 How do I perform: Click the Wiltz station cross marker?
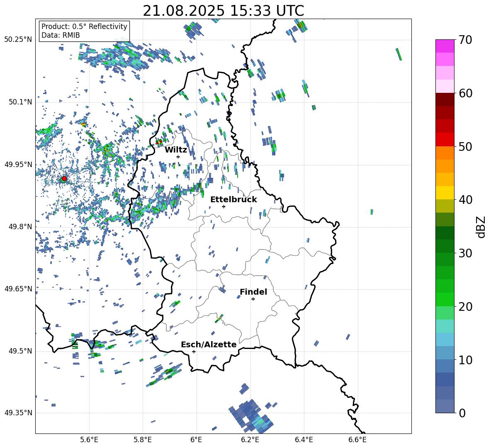[178, 157]
